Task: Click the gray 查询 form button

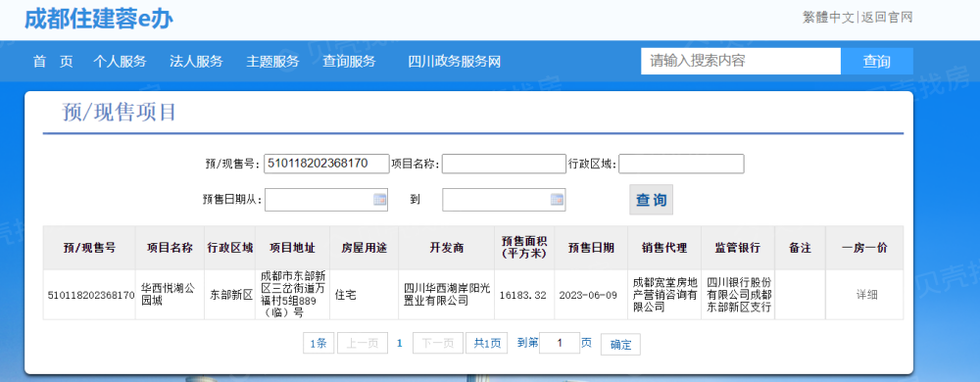Action: point(652,200)
